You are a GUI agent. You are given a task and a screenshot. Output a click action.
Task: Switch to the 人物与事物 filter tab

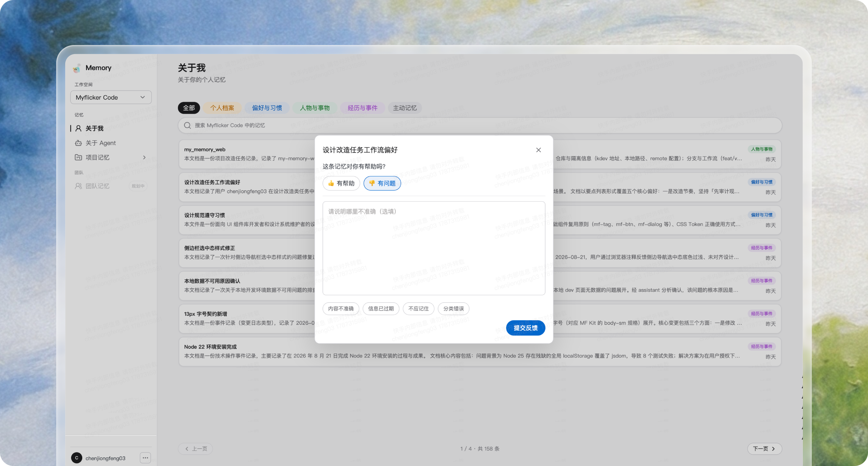315,108
